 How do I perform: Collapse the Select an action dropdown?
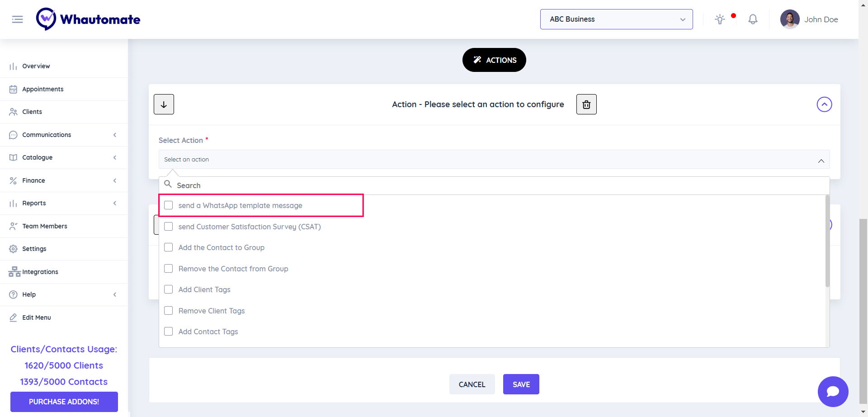821,161
